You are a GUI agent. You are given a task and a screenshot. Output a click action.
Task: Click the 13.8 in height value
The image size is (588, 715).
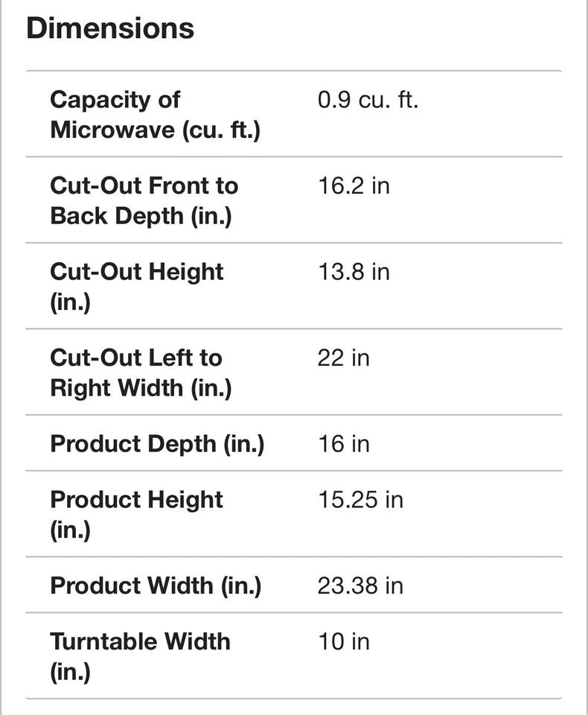(354, 272)
